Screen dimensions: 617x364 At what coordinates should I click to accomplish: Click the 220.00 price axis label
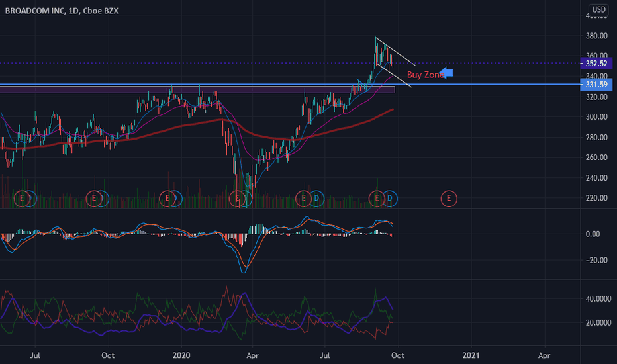tap(596, 198)
